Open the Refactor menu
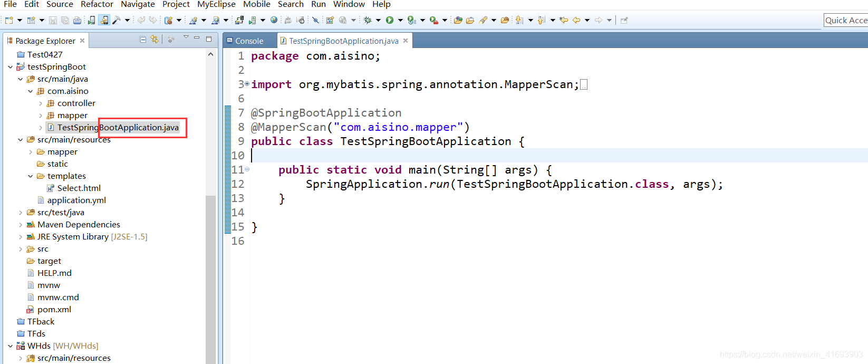This screenshot has height=364, width=868. 97,4
